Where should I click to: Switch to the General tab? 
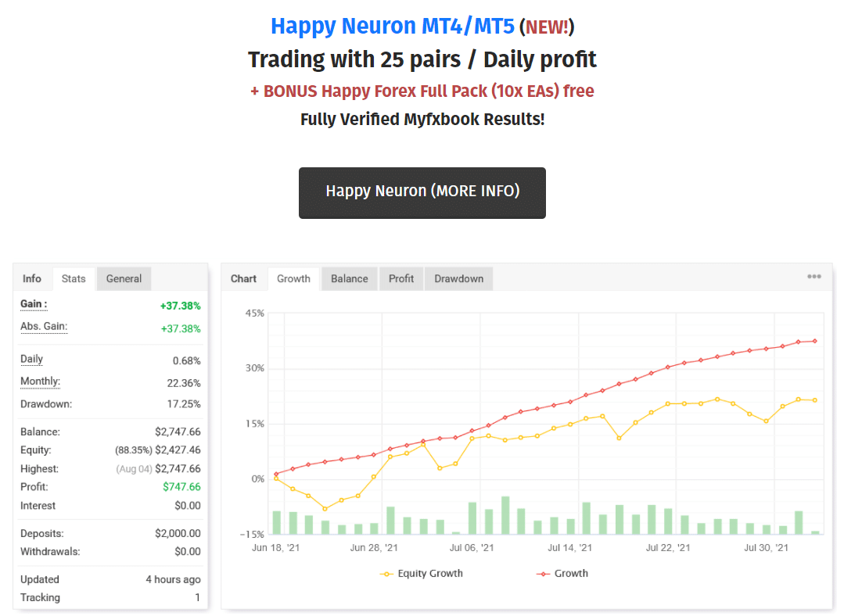[124, 278]
